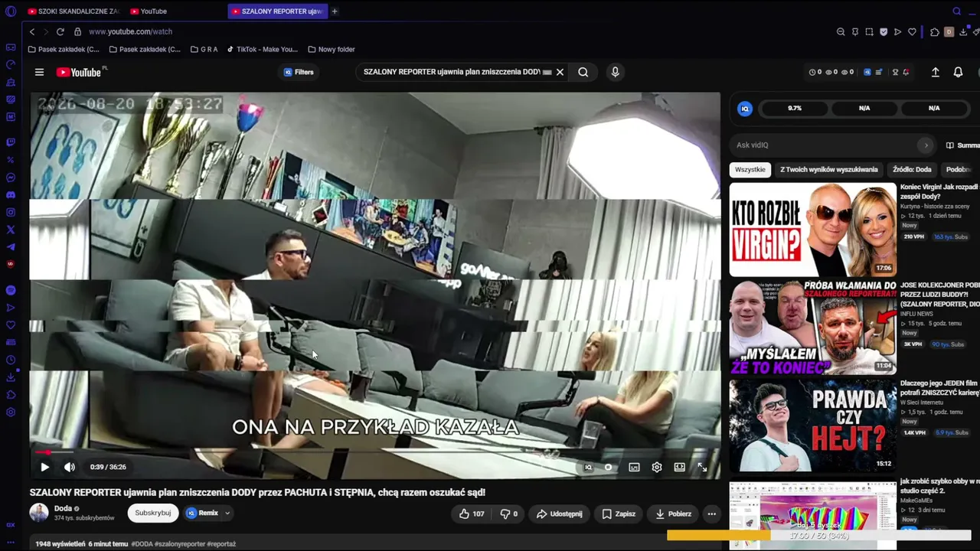Viewport: 980px width, 551px height.
Task: Switch to 'SZOK! SKANDALICZNE' browser tab
Action: point(73,11)
